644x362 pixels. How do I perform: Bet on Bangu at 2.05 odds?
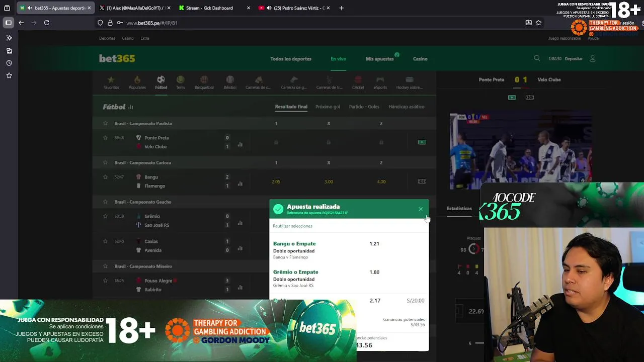click(276, 182)
